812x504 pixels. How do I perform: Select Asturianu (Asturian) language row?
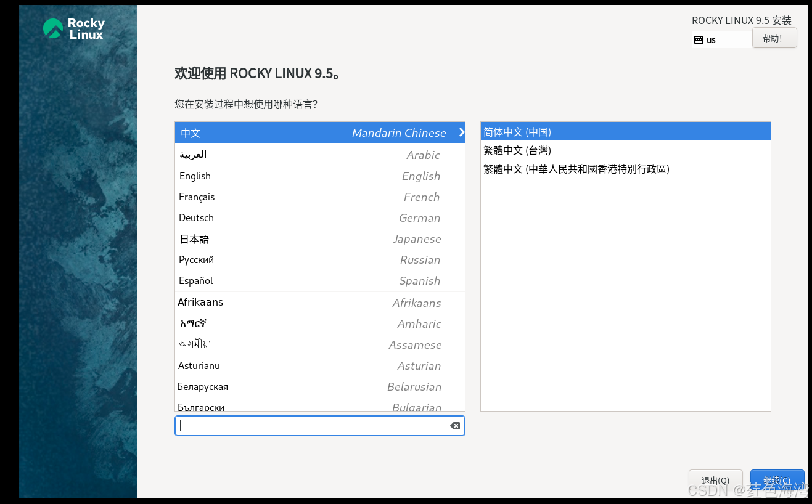coord(319,365)
